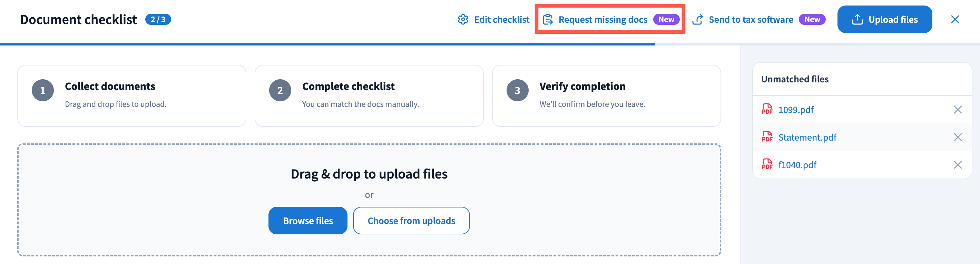Open the Statement.pdf file link

[807, 137]
